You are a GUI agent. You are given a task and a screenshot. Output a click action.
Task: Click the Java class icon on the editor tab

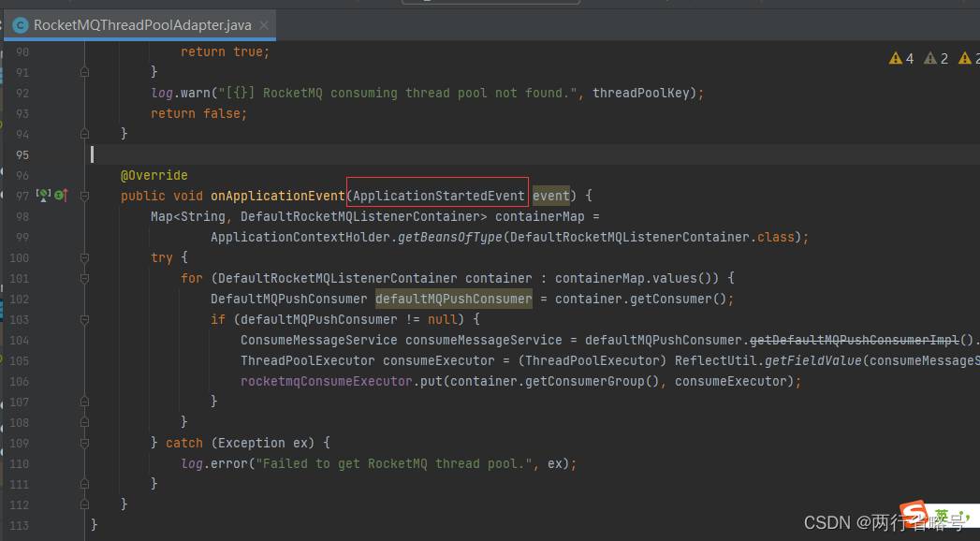coord(21,25)
